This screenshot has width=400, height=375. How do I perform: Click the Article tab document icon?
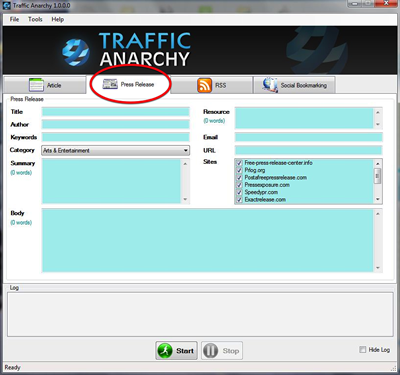[36, 85]
